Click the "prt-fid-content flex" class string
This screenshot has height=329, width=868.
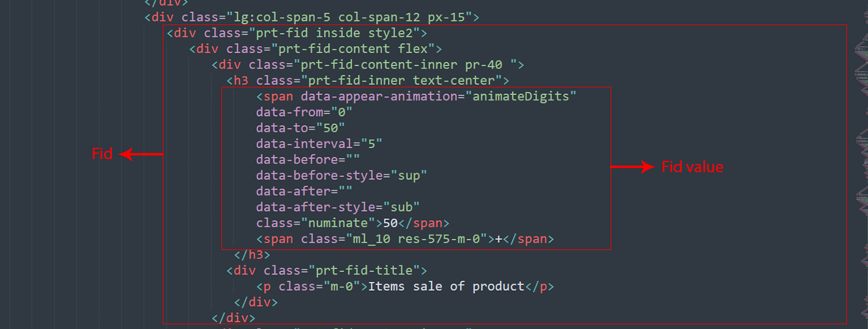tap(352, 48)
